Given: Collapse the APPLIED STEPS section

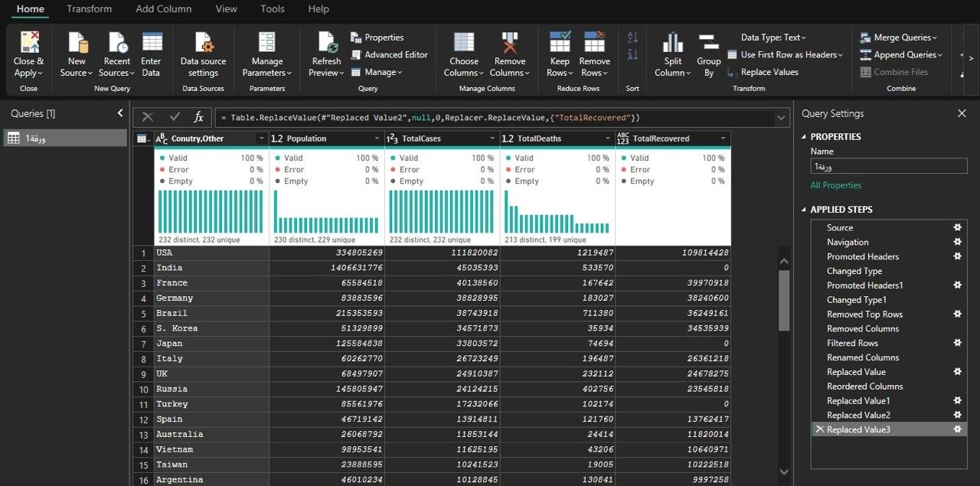Looking at the screenshot, I should pos(804,210).
